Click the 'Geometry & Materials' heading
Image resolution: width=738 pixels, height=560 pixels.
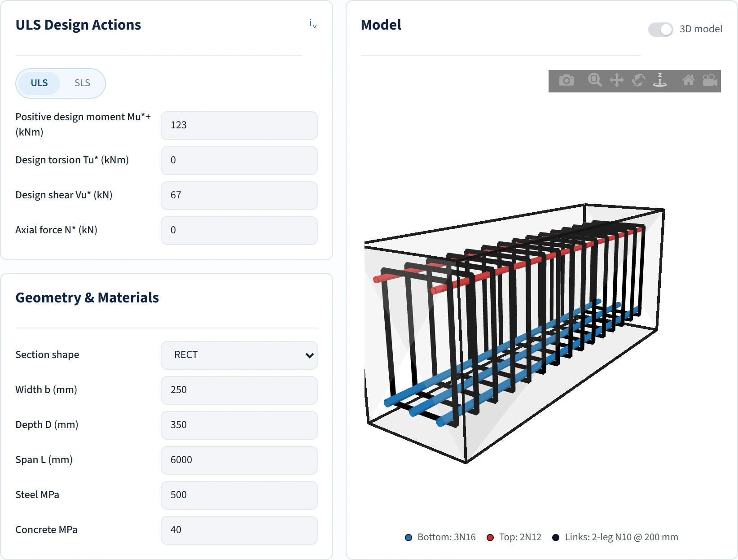(87, 297)
